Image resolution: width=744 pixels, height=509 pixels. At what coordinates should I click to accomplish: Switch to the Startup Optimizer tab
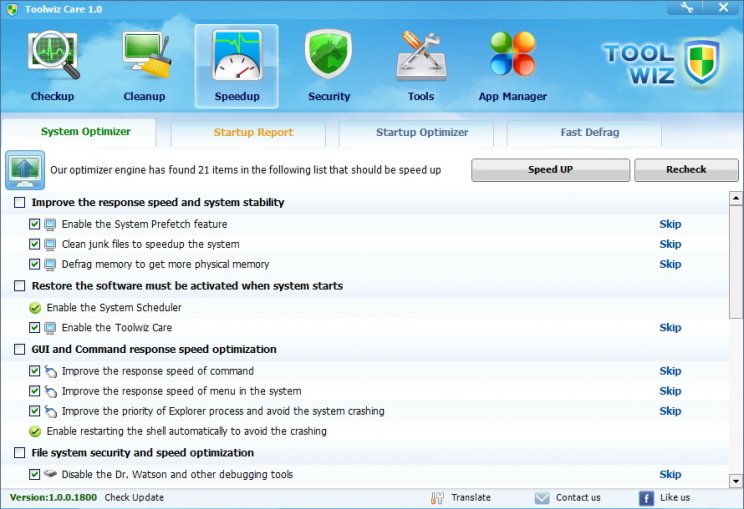tap(417, 133)
